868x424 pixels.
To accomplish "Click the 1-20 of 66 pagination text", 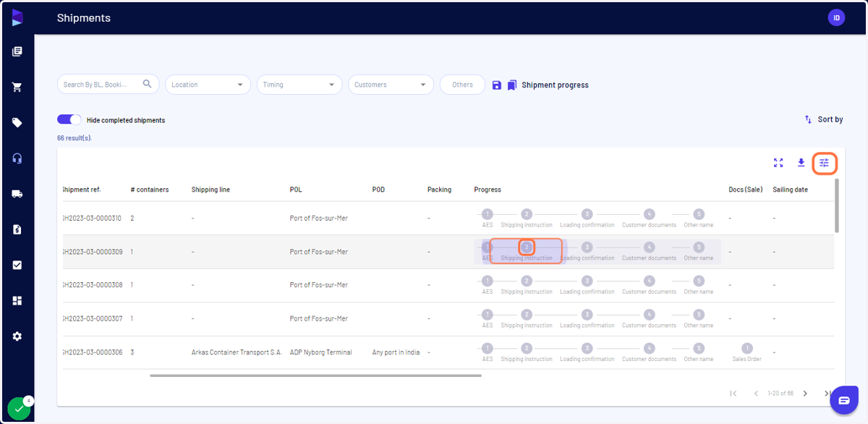I will pyautogui.click(x=780, y=394).
